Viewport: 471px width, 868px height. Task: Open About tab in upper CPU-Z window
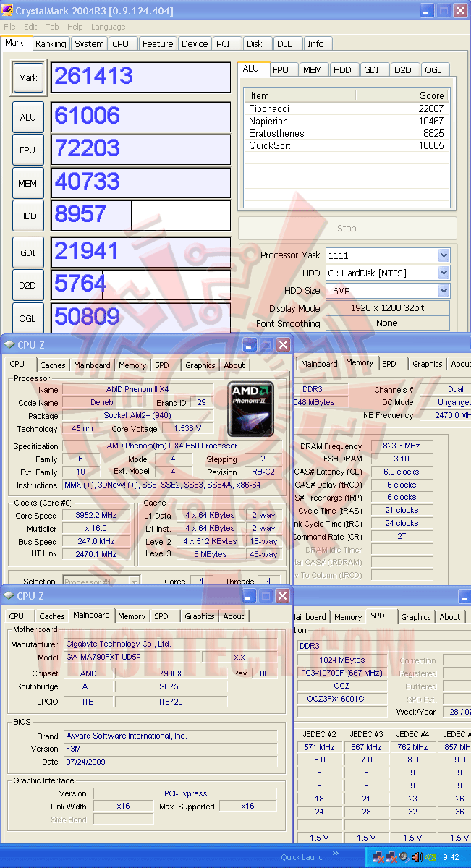(234, 365)
